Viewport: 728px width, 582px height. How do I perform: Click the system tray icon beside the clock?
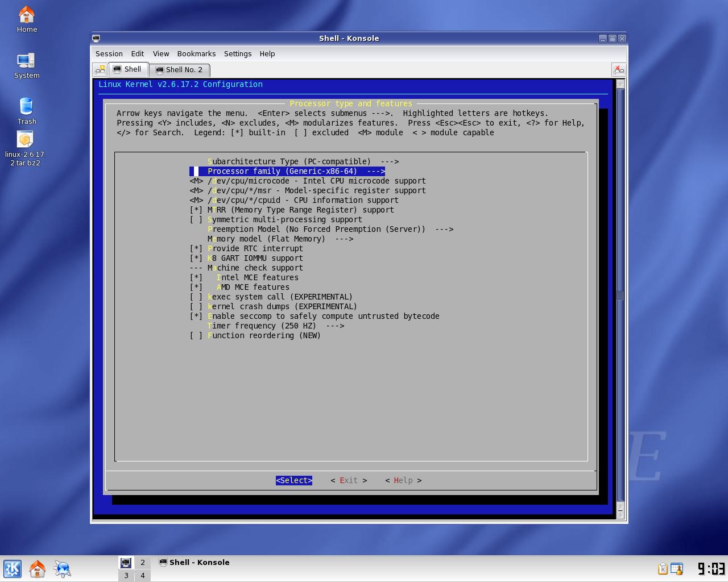[x=677, y=568]
